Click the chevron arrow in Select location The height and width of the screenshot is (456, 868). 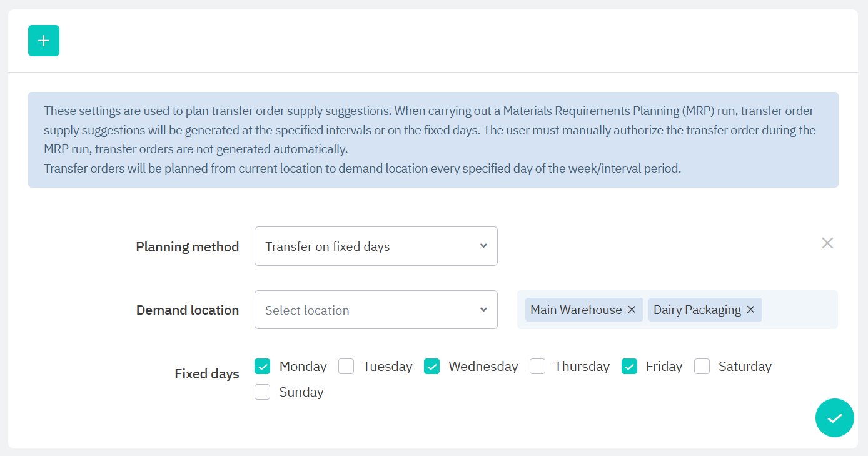tap(483, 310)
